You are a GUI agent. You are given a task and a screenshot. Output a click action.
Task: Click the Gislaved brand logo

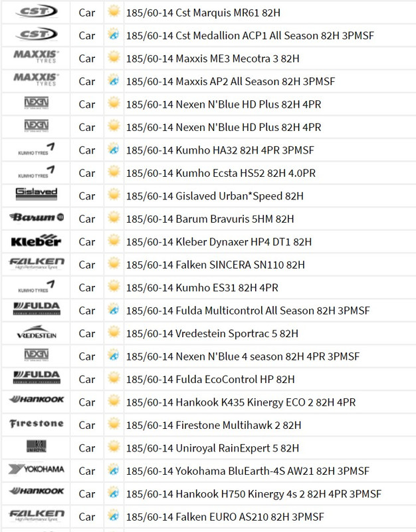(x=37, y=194)
